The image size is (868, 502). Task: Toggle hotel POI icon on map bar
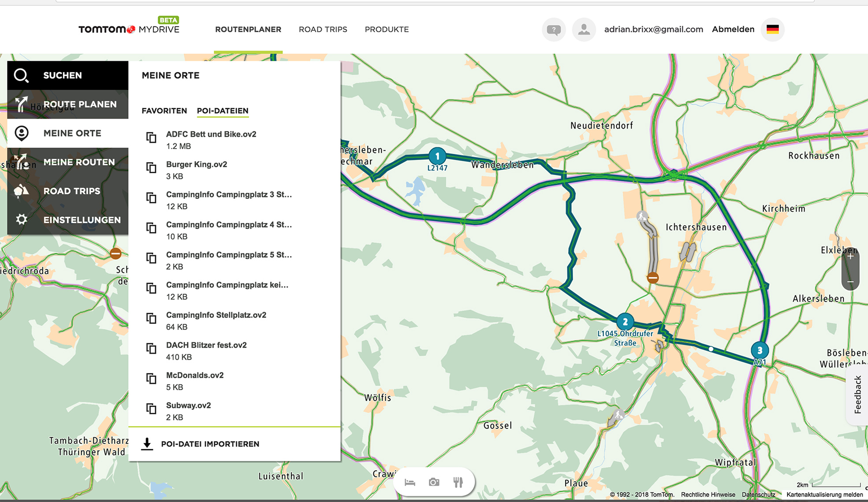(x=410, y=482)
